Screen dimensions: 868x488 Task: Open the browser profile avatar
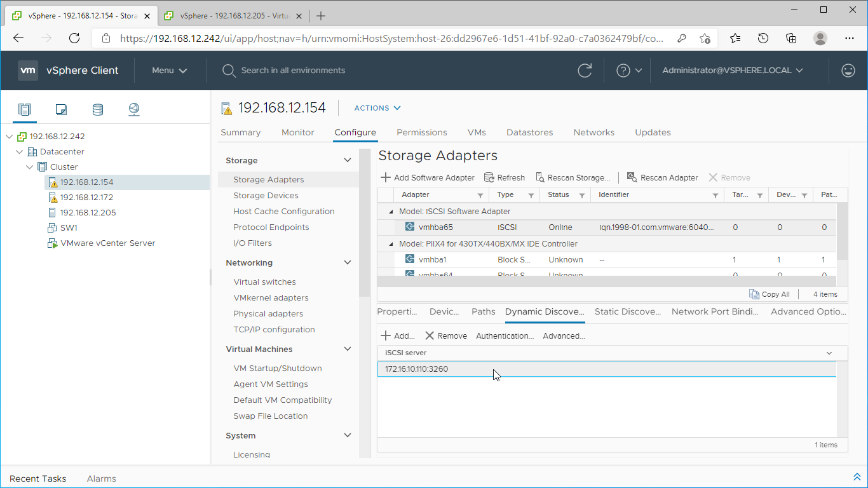click(x=820, y=38)
